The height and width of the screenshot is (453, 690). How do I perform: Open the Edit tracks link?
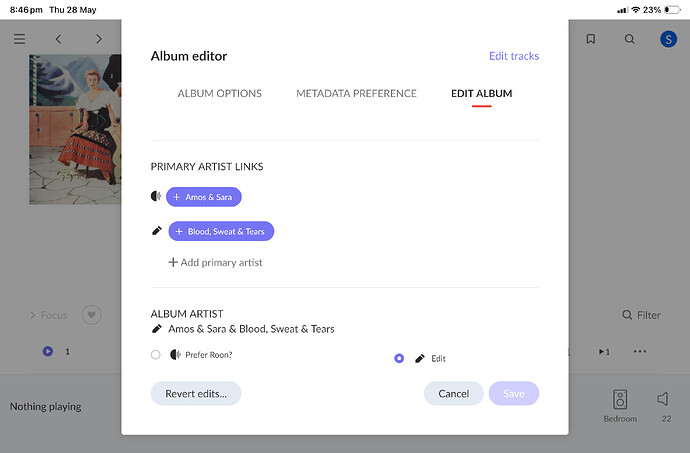pyautogui.click(x=514, y=56)
